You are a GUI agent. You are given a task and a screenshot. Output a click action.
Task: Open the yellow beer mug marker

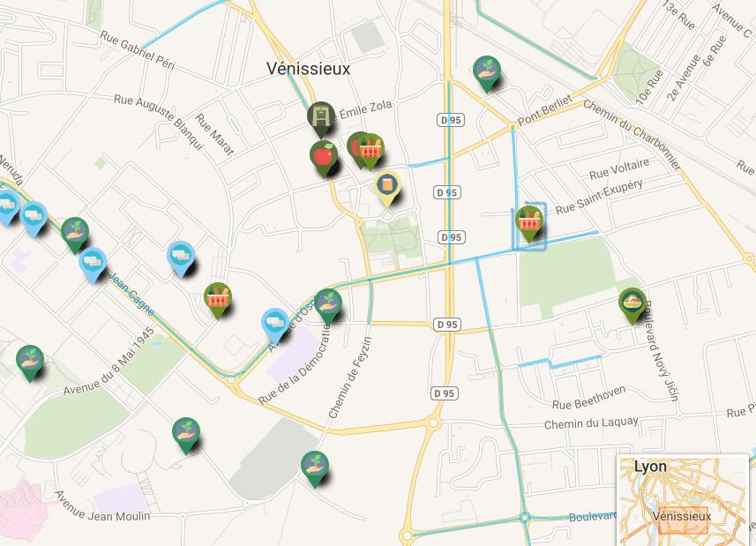[x=387, y=189]
